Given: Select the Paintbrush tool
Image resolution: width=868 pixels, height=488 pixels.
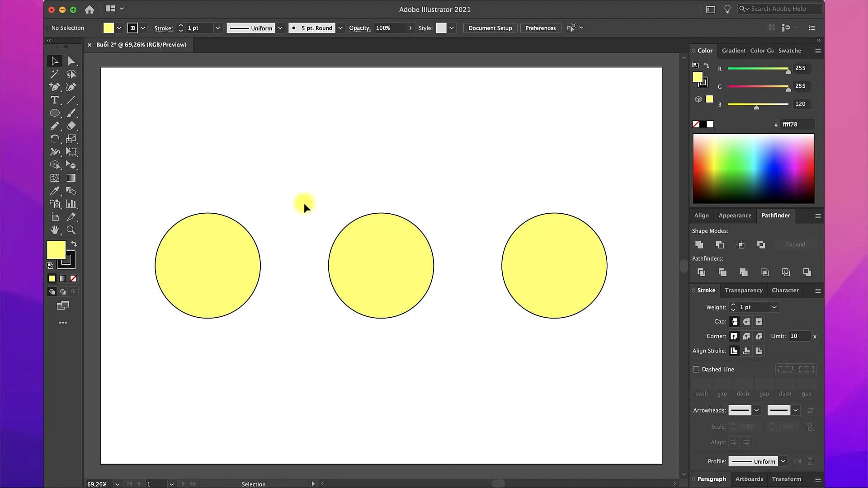Looking at the screenshot, I should [x=71, y=113].
